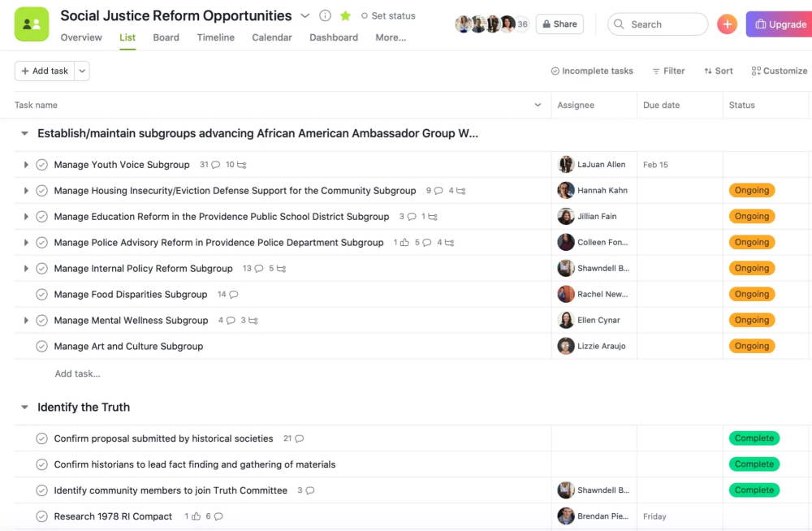Click Ongoing status tag for Housing Insecurity task
The height and width of the screenshot is (531, 812).
click(751, 191)
